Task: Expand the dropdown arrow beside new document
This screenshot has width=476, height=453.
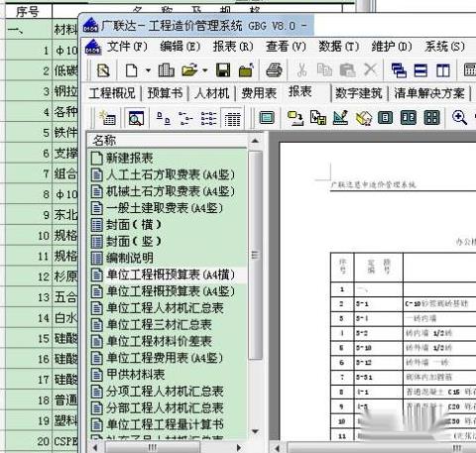Action: pos(148,70)
